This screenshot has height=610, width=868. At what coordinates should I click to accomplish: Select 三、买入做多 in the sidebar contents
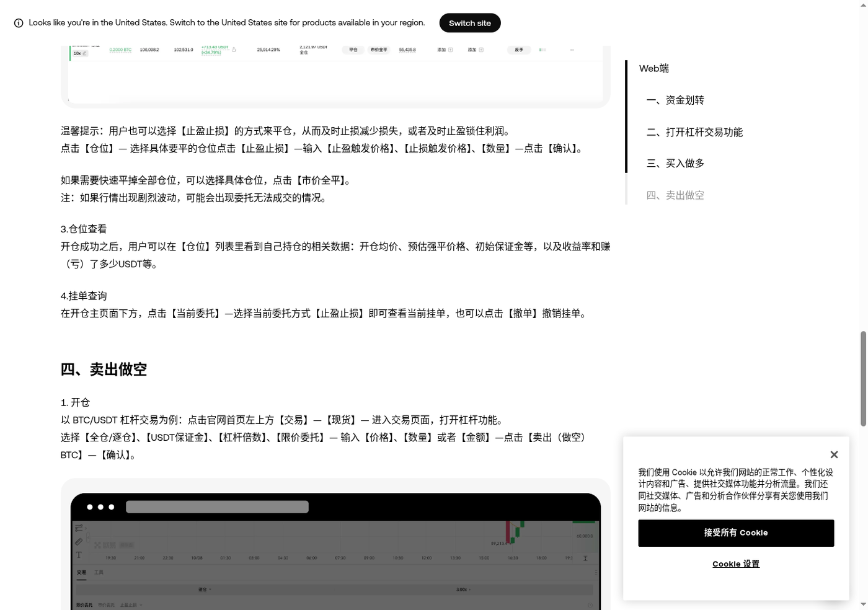[675, 164]
